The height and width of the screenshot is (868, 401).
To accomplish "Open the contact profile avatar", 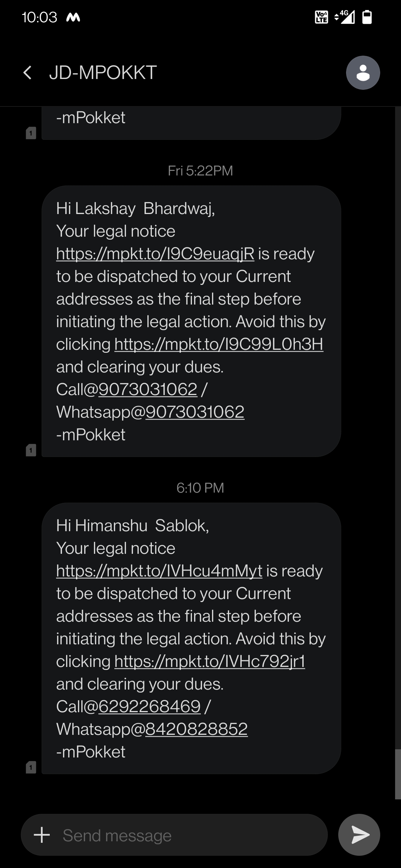I will click(363, 73).
